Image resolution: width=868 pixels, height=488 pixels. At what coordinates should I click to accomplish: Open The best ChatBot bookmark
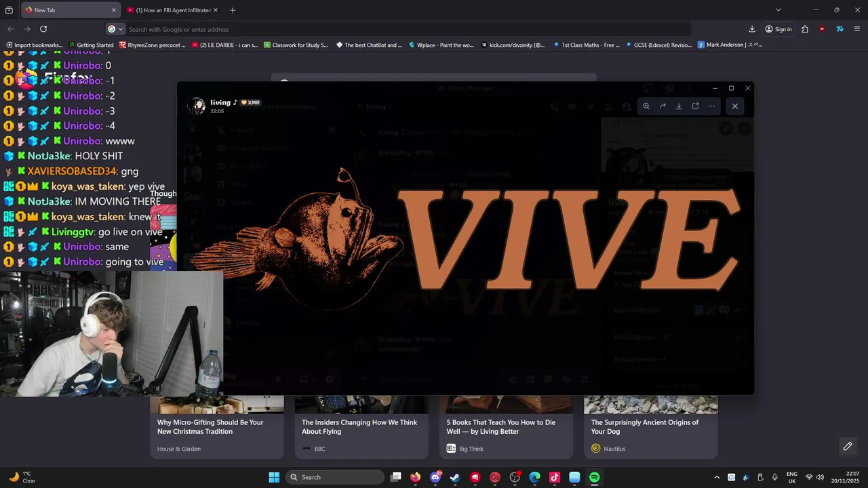[x=369, y=45]
